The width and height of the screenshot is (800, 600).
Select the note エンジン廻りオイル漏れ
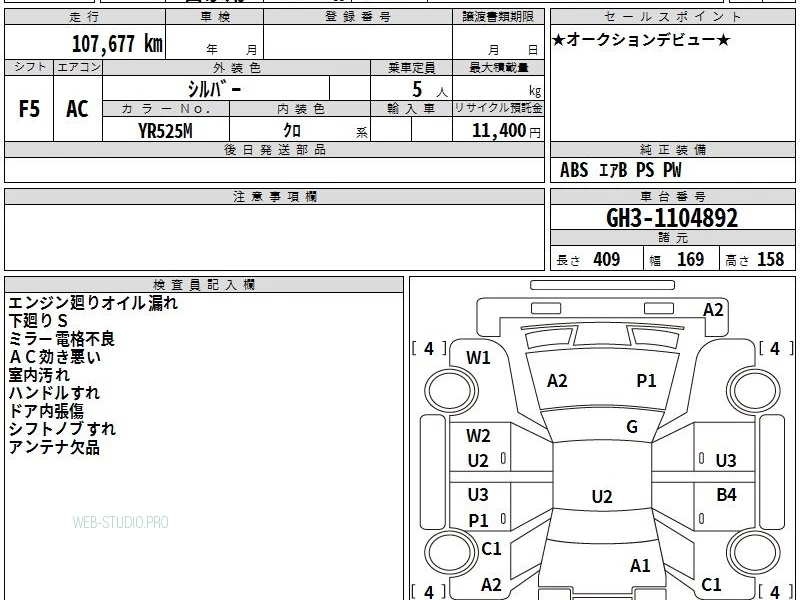pyautogui.click(x=93, y=303)
